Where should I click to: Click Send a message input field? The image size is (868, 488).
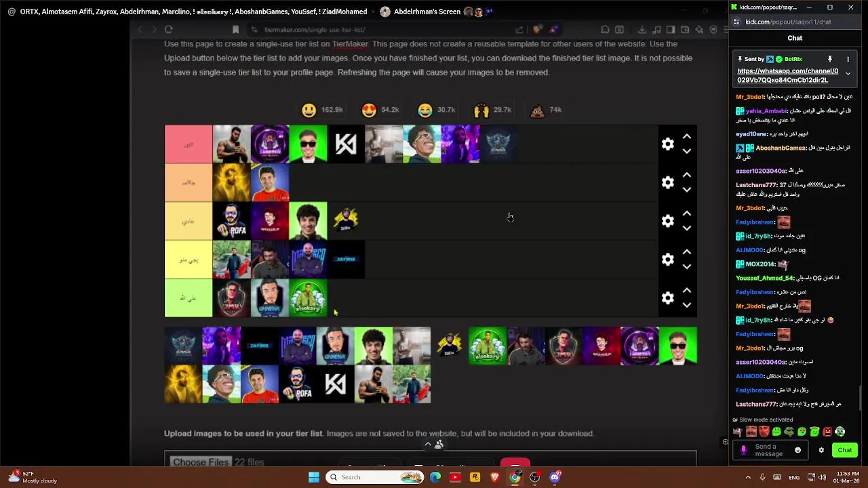tap(770, 450)
